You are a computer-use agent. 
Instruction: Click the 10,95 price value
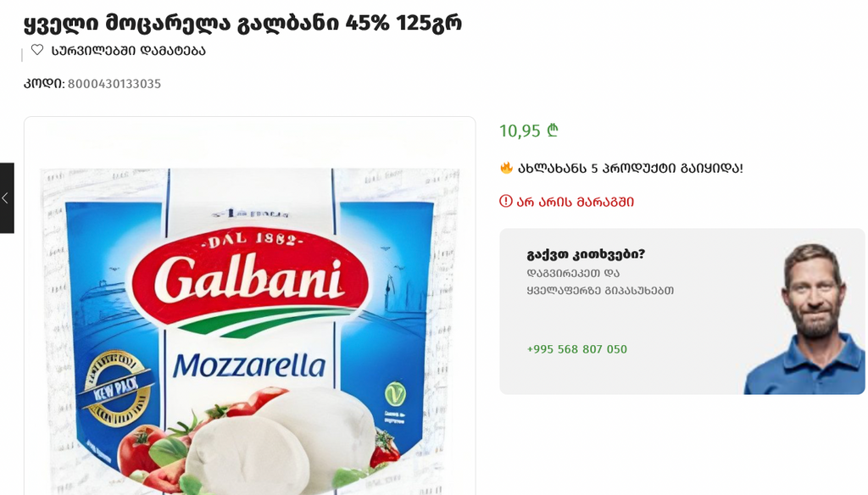coord(520,131)
